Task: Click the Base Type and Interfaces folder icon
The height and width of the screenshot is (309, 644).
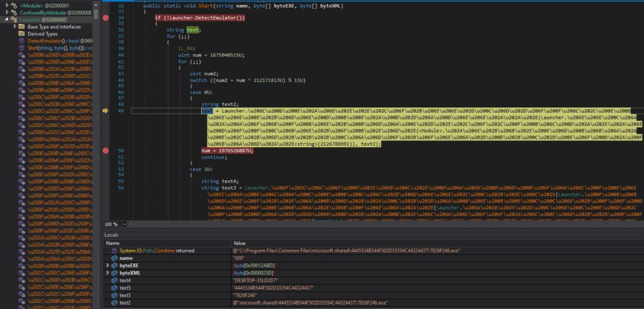Action: 22,26
